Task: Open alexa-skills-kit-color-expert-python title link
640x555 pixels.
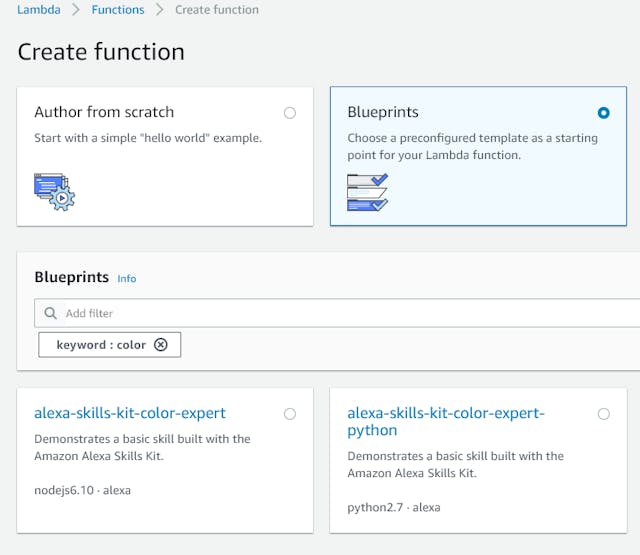Action: pyautogui.click(x=446, y=422)
